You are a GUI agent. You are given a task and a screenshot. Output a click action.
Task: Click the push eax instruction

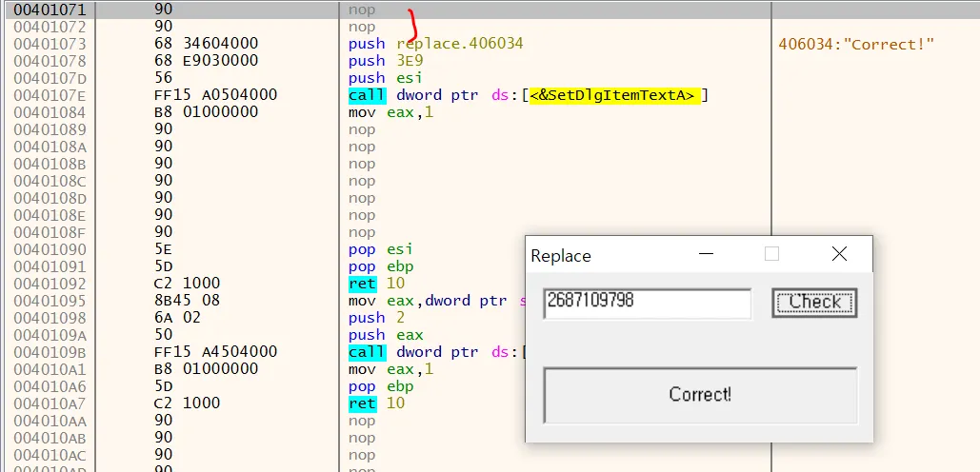click(x=385, y=335)
